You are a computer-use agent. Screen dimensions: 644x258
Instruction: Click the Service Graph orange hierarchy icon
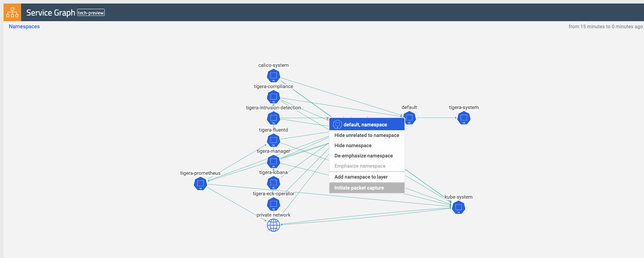(x=12, y=12)
